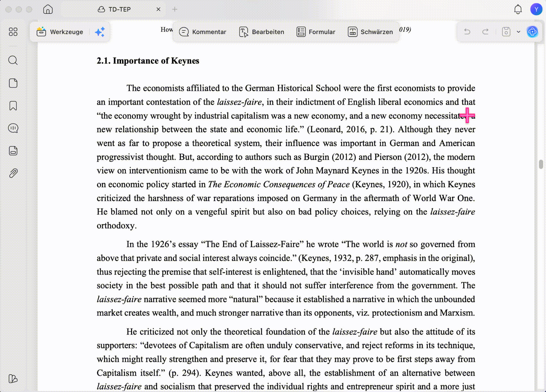
Task: Open the blue AI swirl assistant
Action: pyautogui.click(x=533, y=31)
